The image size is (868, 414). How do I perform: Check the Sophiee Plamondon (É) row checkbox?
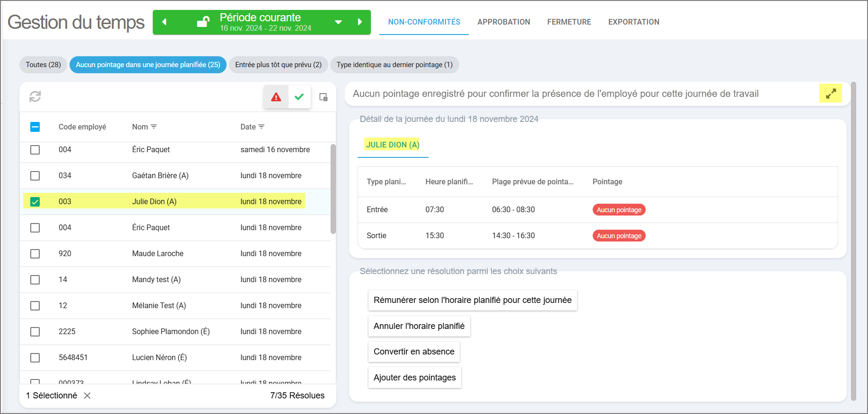pos(35,332)
